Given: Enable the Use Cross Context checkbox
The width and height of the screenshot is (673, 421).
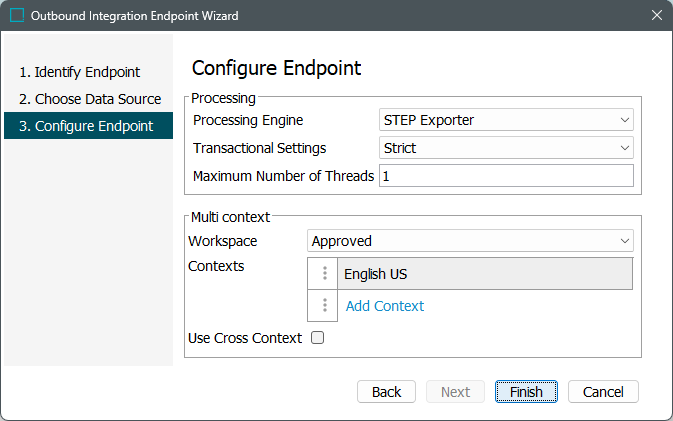Looking at the screenshot, I should (318, 338).
